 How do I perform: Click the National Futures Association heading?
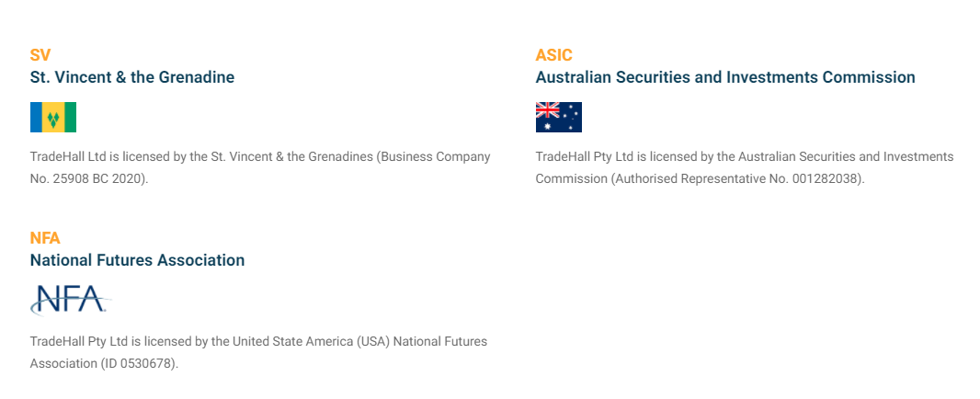coord(138,259)
